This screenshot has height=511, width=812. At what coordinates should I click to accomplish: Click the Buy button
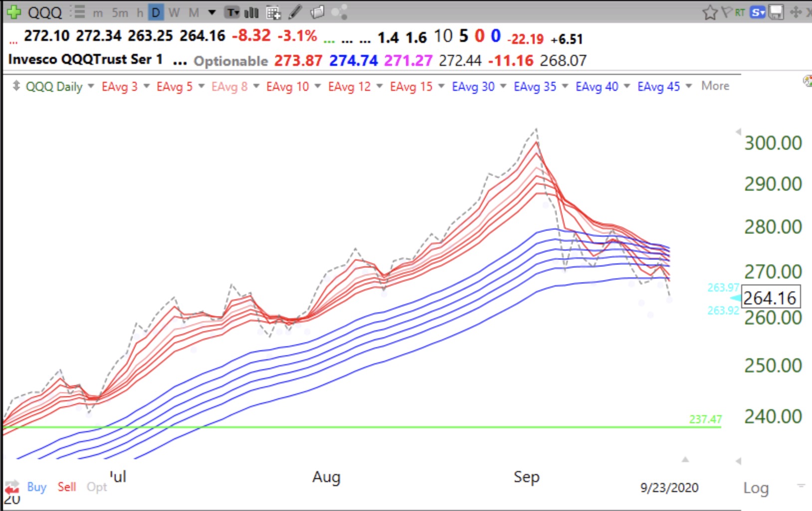click(36, 487)
